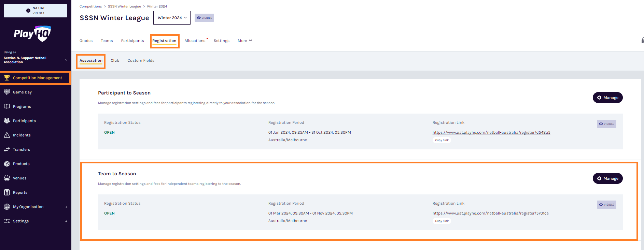Click the lock icon at the right edge

coord(643,41)
